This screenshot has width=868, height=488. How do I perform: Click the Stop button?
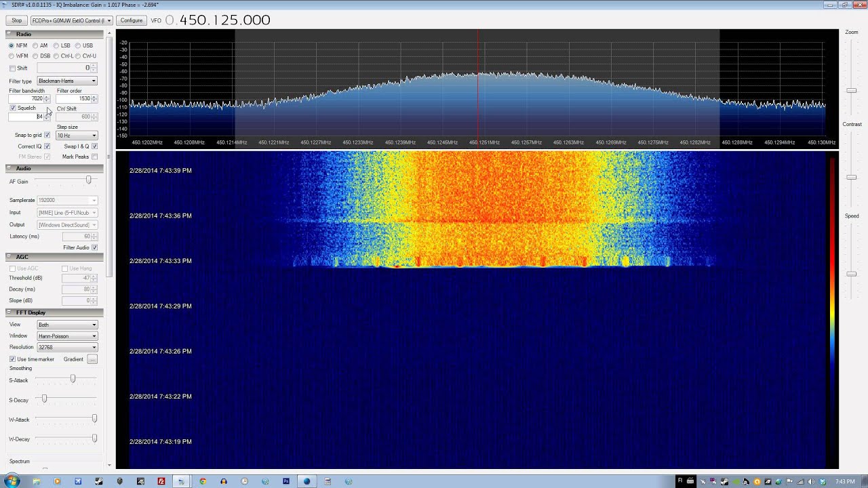(17, 20)
